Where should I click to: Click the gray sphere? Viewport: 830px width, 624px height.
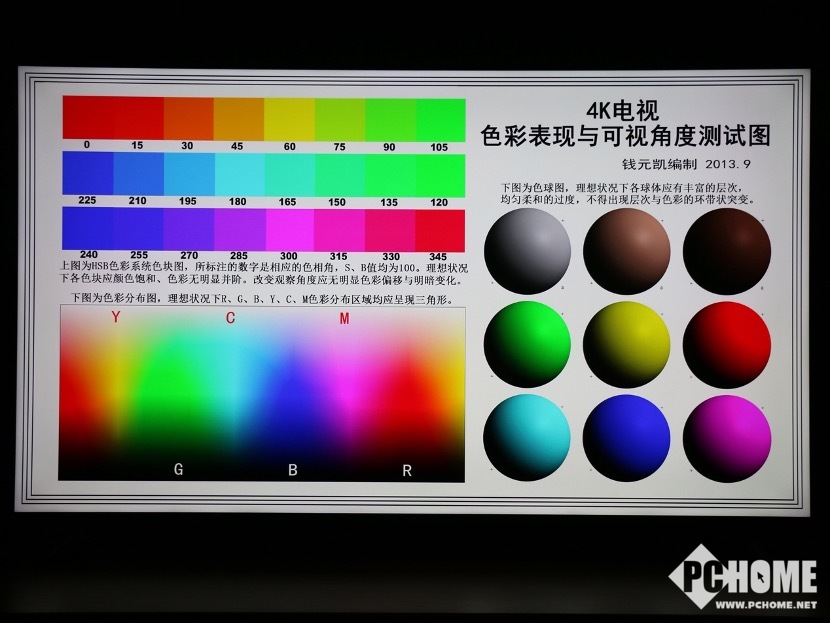(x=527, y=251)
